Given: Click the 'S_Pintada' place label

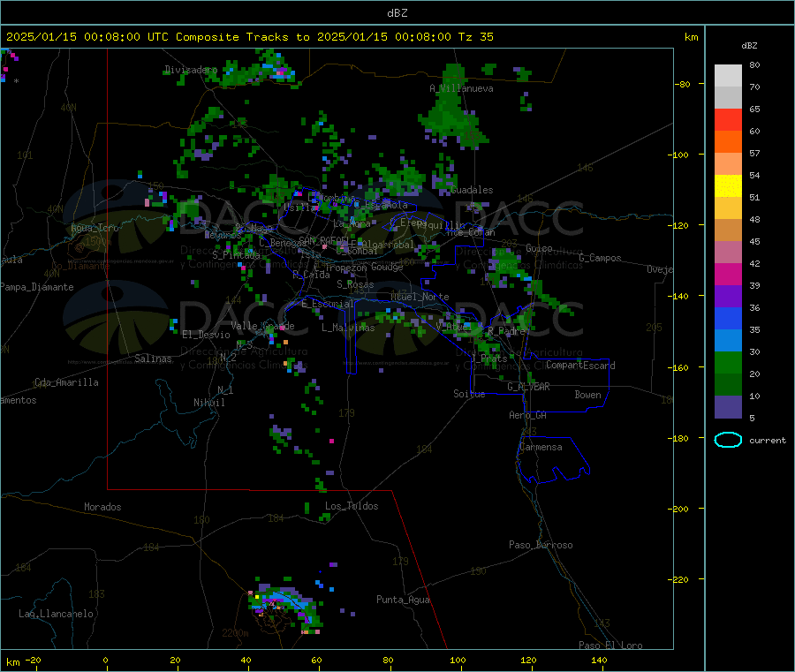Looking at the screenshot, I should 236,255.
